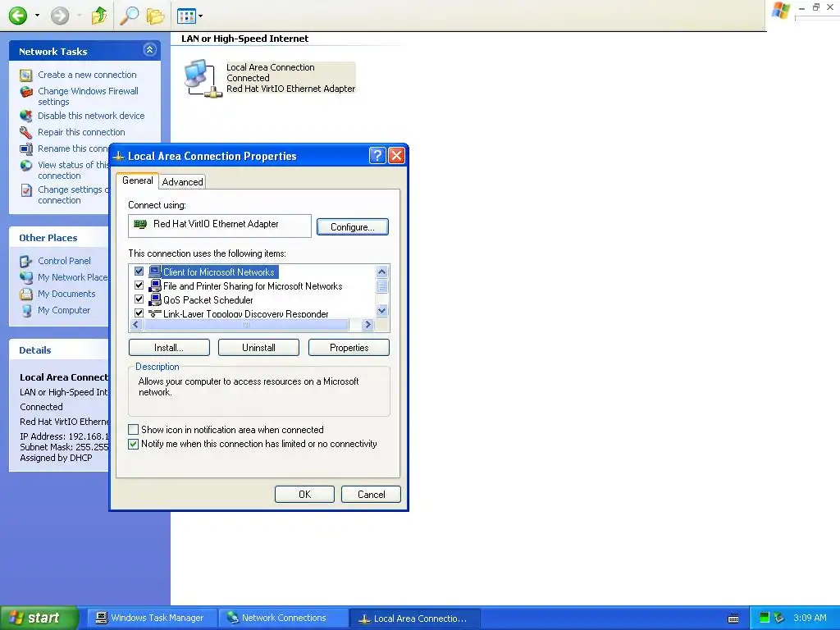This screenshot has height=630, width=840.
Task: Toggle Notify me when limited connectivity checkbox
Action: click(134, 444)
